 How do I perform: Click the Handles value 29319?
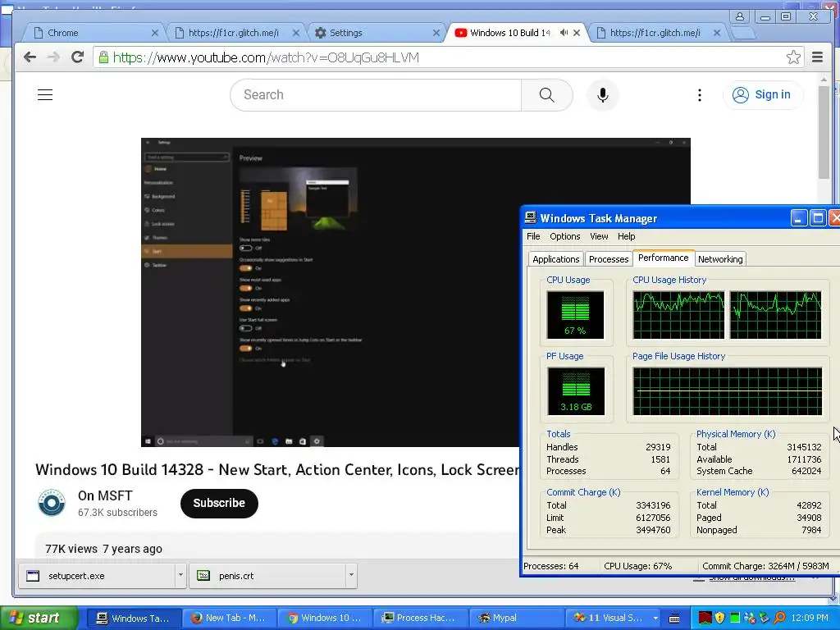coord(658,447)
